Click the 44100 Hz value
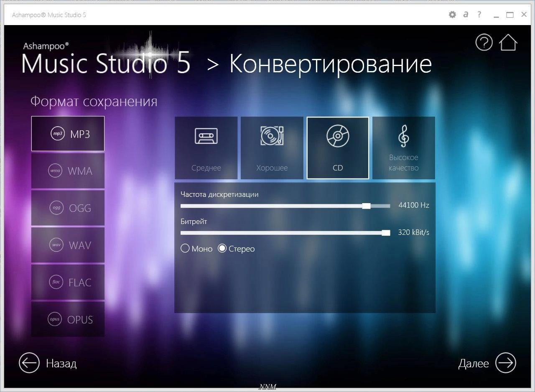 (414, 205)
